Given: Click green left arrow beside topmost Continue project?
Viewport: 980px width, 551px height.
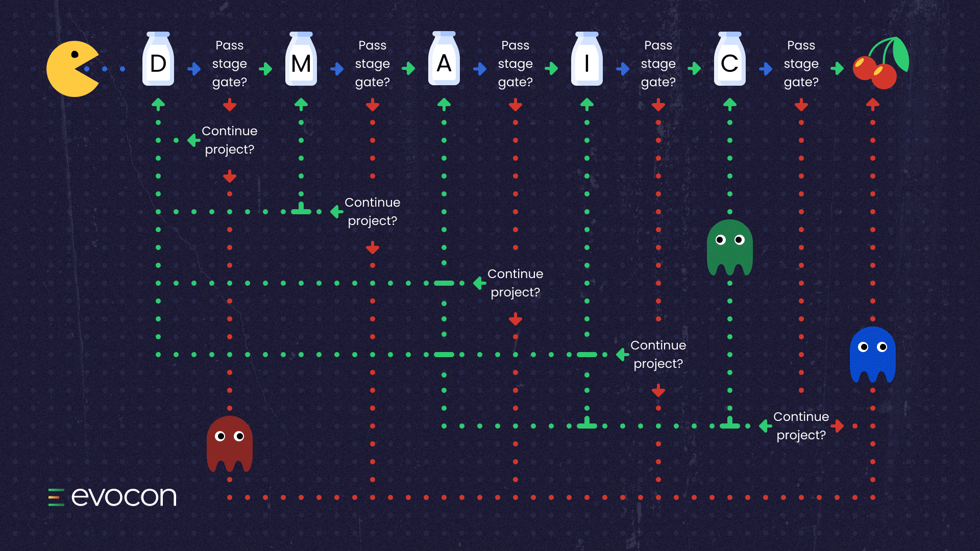Looking at the screenshot, I should [193, 140].
